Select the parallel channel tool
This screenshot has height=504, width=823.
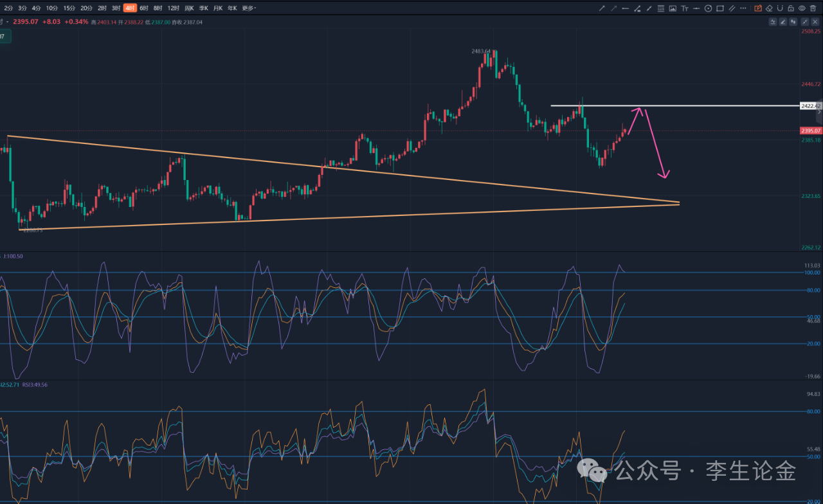[732, 8]
